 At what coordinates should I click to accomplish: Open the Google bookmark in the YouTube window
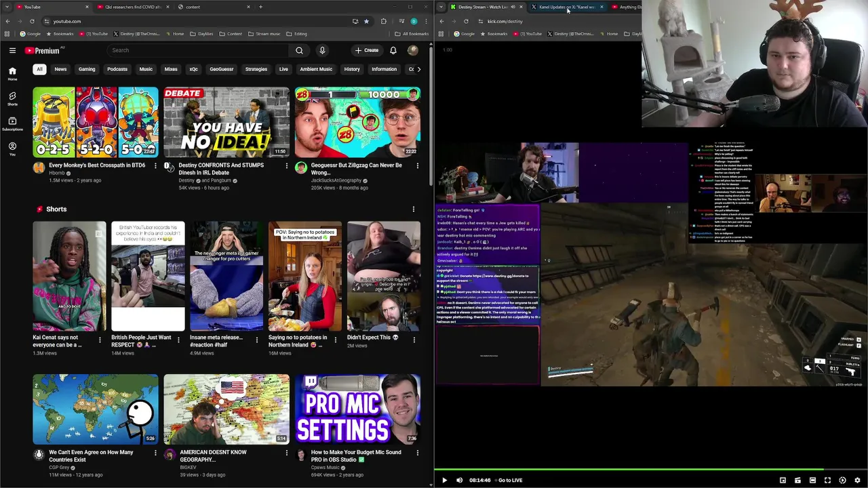[31, 34]
